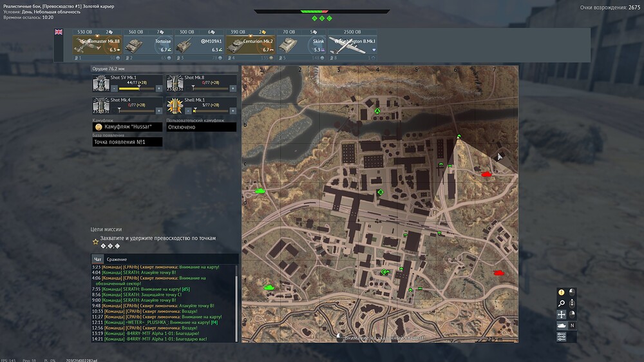Click the point B indicator in score bar

click(x=322, y=18)
